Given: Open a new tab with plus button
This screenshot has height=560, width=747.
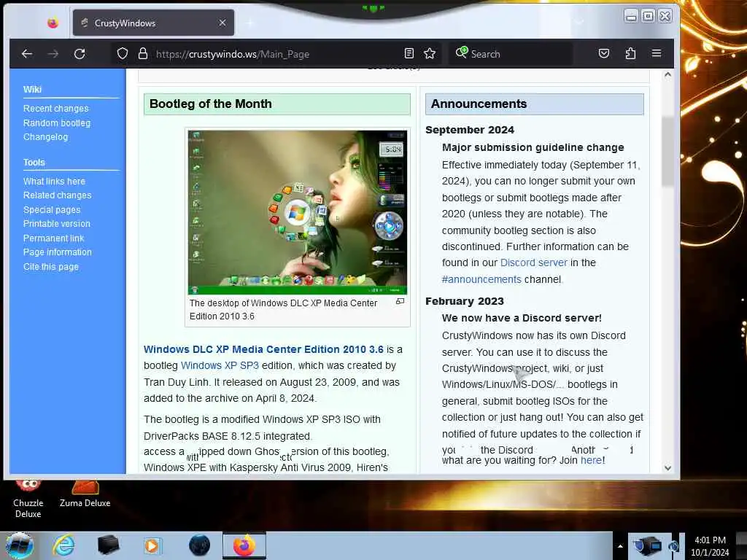Looking at the screenshot, I should coord(250,23).
